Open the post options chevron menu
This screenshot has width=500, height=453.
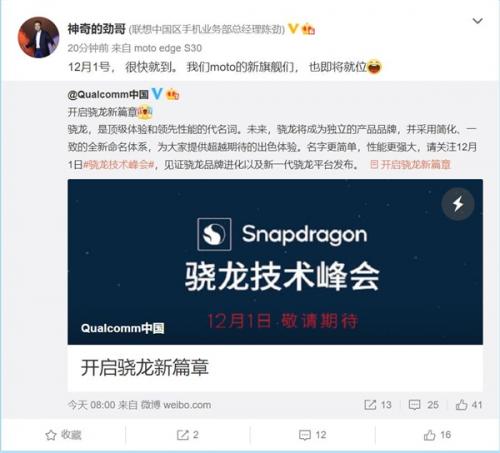(x=478, y=21)
